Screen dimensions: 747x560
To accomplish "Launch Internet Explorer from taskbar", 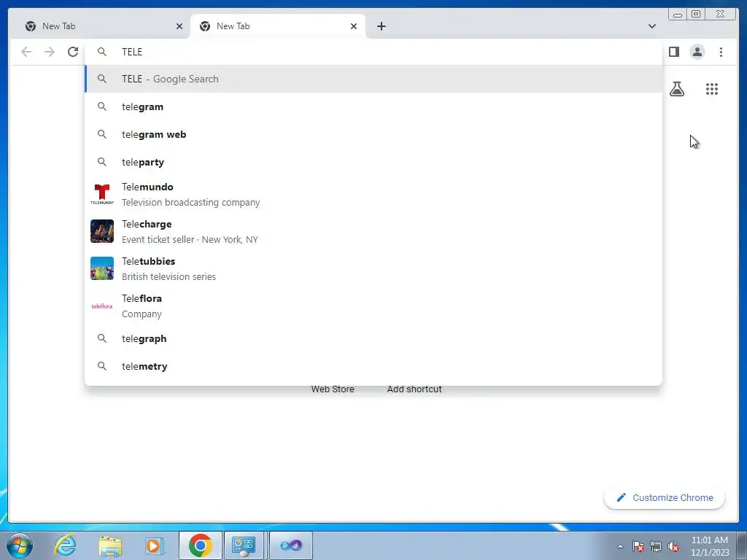I will click(65, 545).
